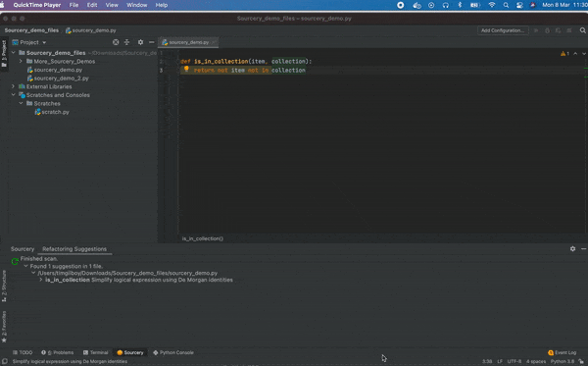
Task: Collapse Sourcery_demo_files root folder
Action: (x=14, y=53)
